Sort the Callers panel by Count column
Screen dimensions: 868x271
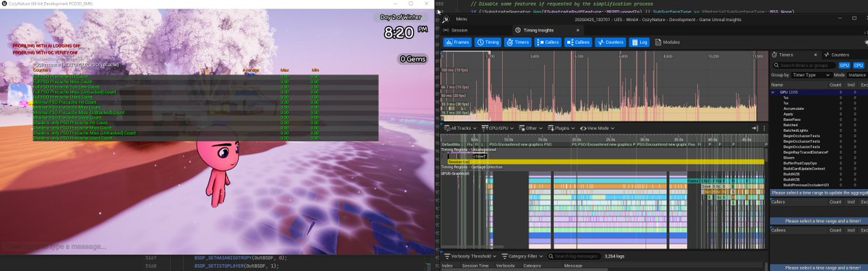pos(835,202)
